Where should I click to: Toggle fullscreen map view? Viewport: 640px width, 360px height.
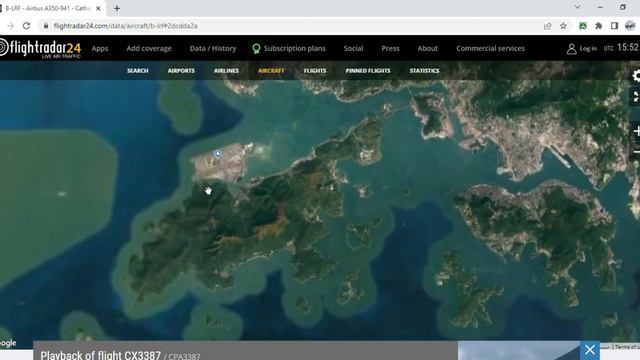pos(636,97)
